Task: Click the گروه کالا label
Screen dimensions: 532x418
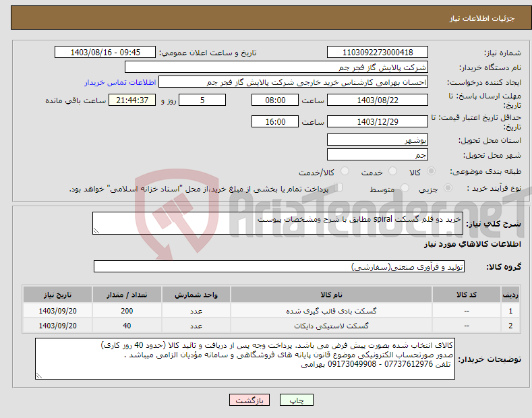Action: click(504, 267)
